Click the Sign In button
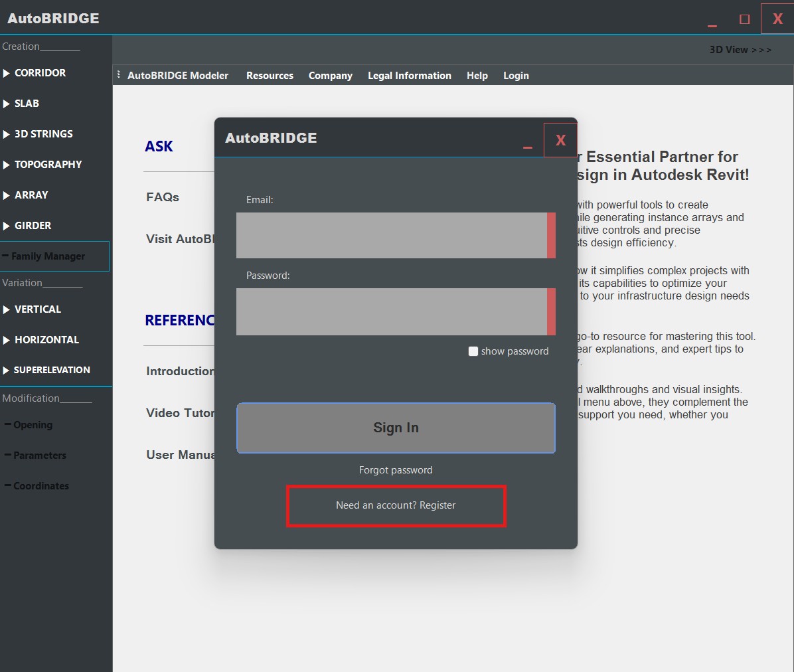The image size is (794, 672). [x=396, y=428]
